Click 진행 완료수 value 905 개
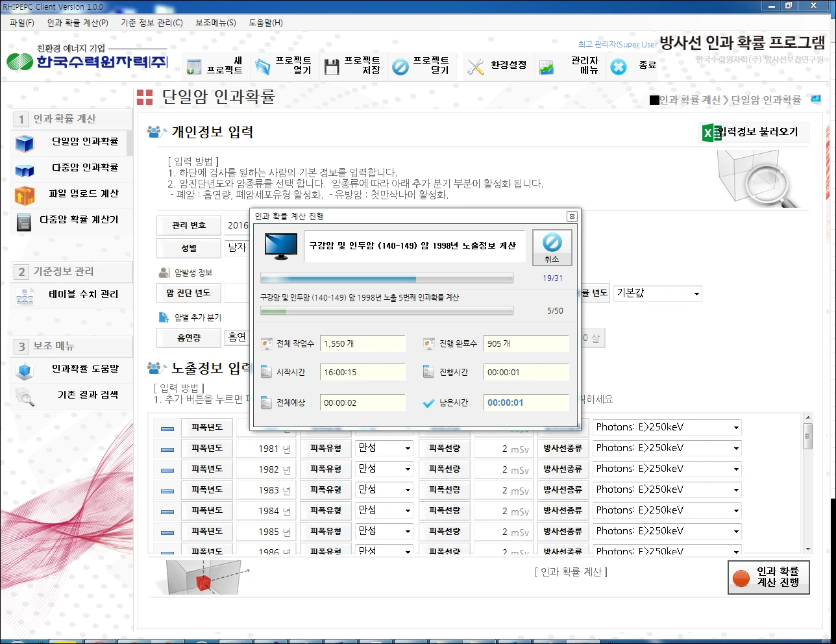The image size is (836, 644). (526, 343)
